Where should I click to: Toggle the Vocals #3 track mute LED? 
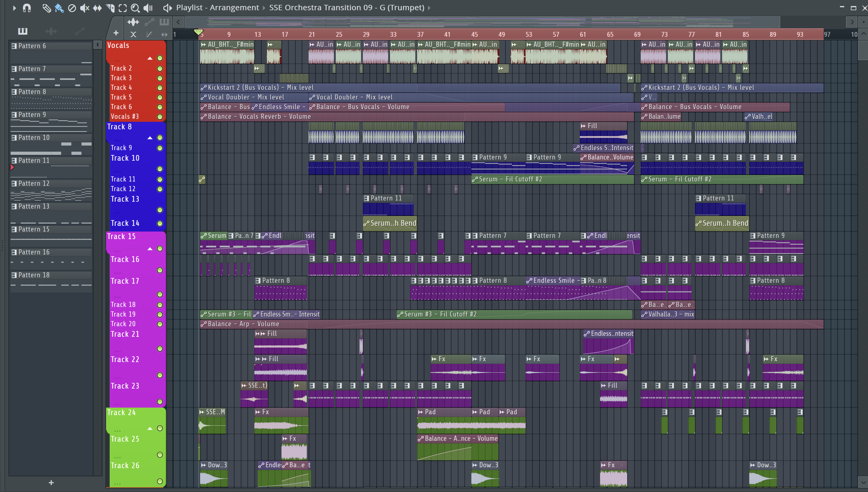pyautogui.click(x=160, y=117)
